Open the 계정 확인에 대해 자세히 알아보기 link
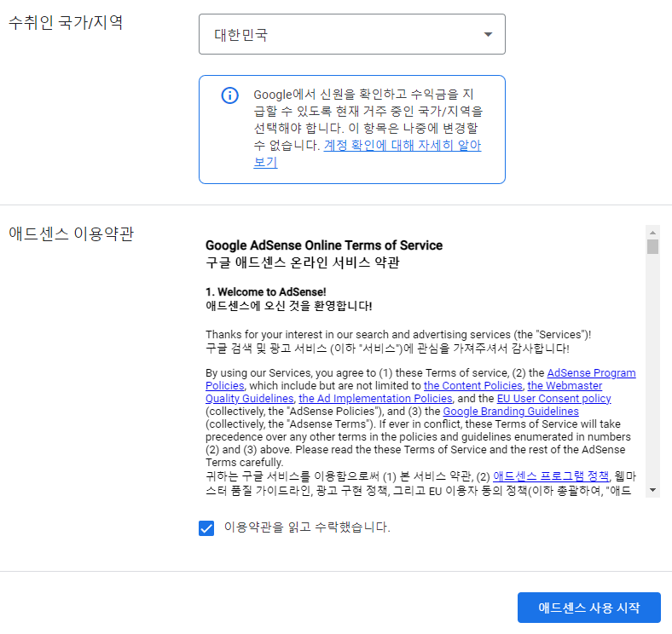 402,145
